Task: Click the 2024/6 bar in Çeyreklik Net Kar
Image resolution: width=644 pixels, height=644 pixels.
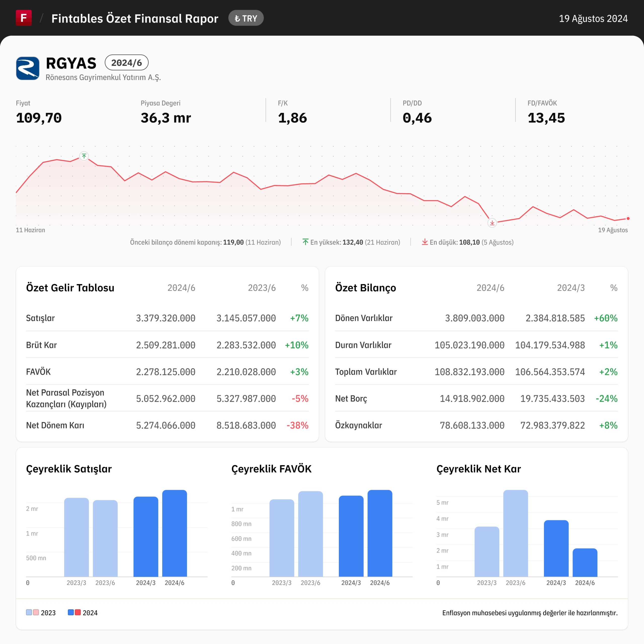Action: point(585,563)
